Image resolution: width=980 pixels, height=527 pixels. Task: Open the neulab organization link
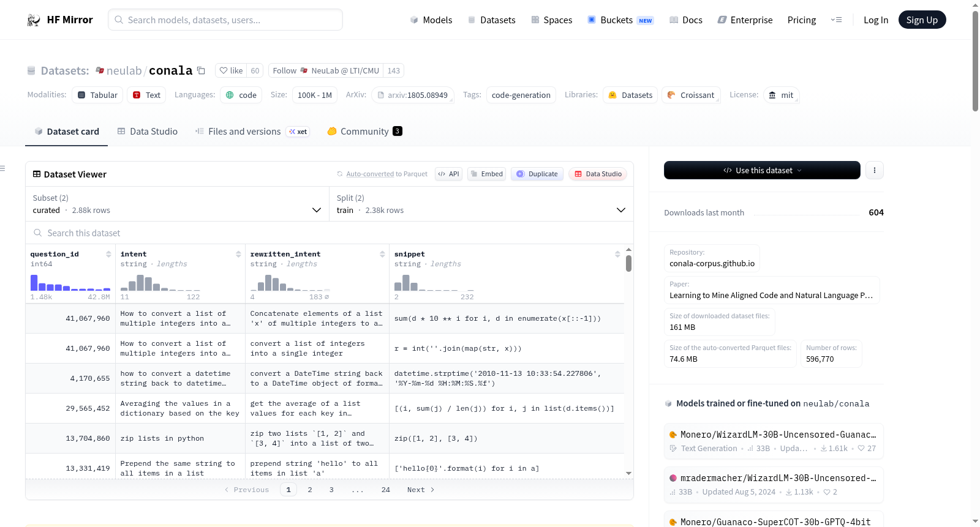124,71
